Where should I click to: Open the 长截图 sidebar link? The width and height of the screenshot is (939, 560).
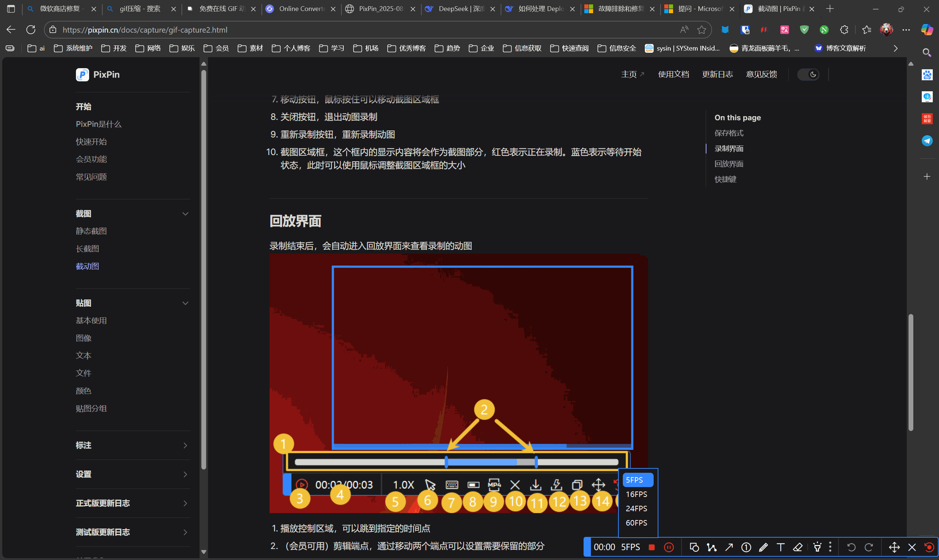pos(87,249)
